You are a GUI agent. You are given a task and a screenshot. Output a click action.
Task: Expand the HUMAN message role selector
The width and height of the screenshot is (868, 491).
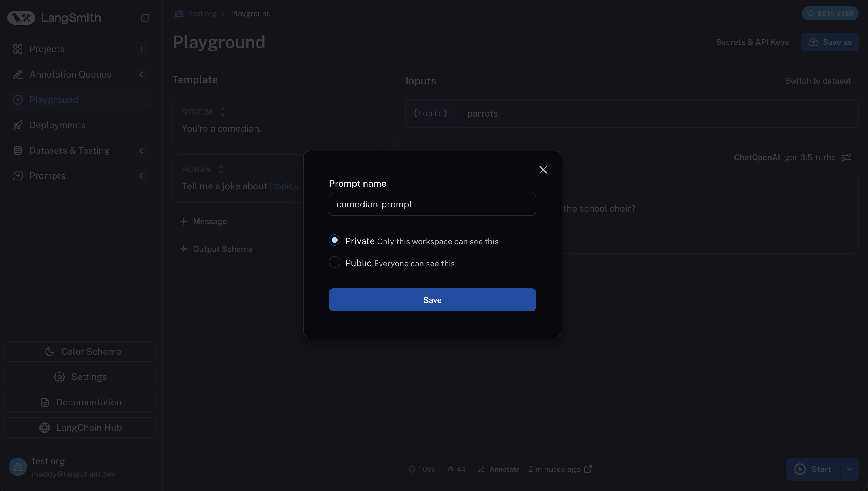(x=221, y=170)
